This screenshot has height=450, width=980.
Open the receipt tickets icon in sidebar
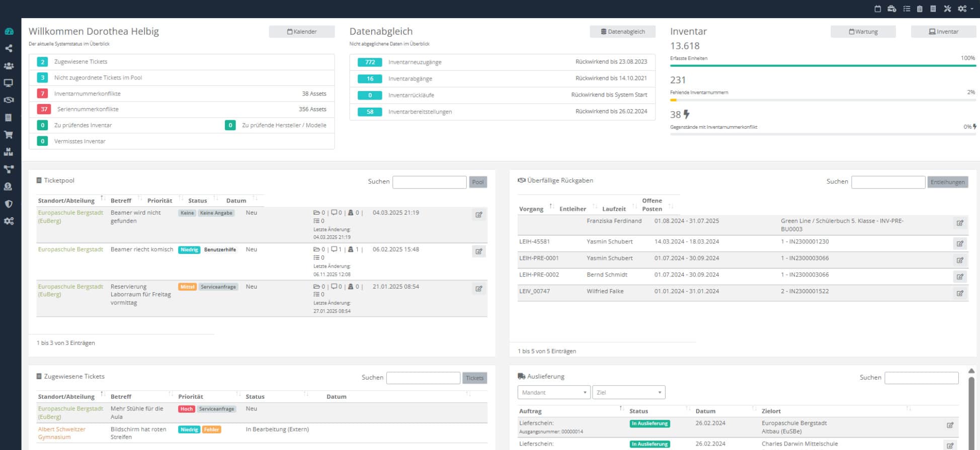click(x=9, y=117)
